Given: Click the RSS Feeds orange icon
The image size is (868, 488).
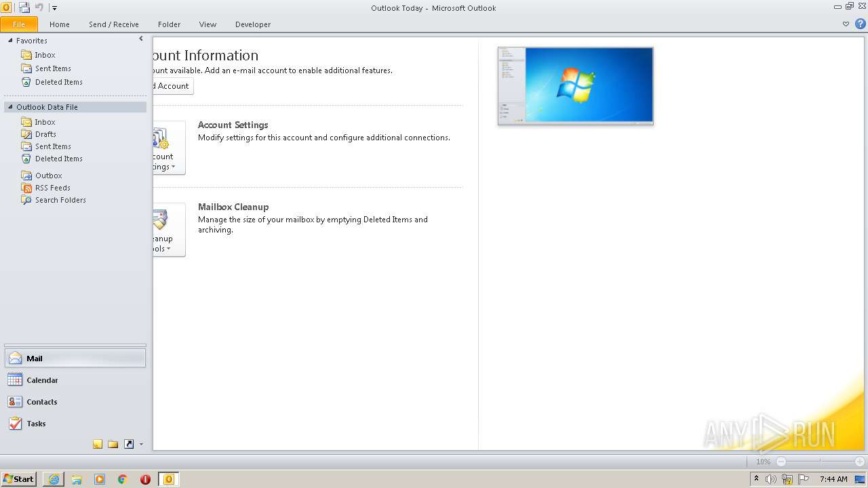Looking at the screenshot, I should click(x=26, y=188).
